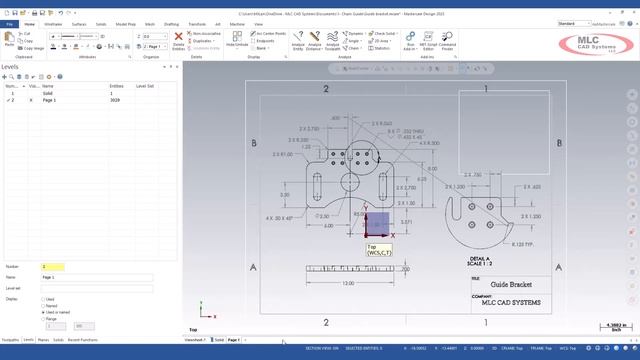Click the Cut command
The image size is (640, 360).
pos(24,33)
